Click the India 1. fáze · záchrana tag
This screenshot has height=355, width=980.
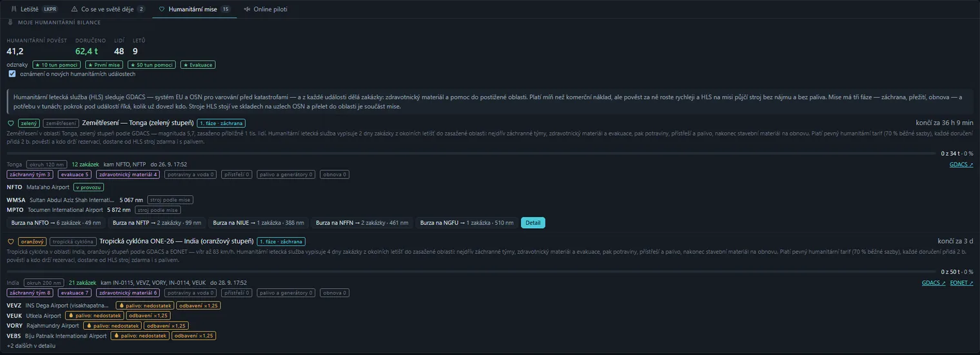pos(280,242)
